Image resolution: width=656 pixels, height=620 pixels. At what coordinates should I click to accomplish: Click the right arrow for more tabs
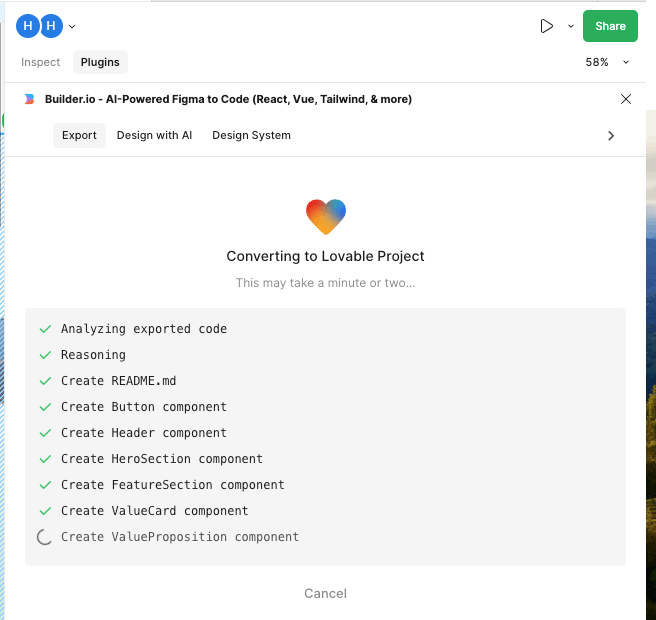tap(611, 135)
